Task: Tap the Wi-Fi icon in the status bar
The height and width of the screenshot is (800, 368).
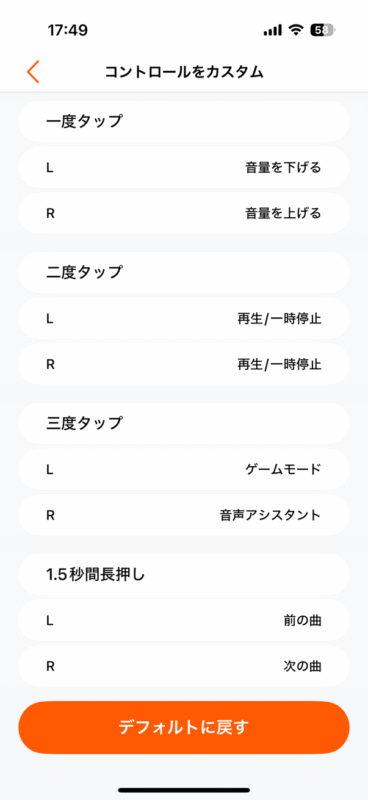Action: coord(296,30)
